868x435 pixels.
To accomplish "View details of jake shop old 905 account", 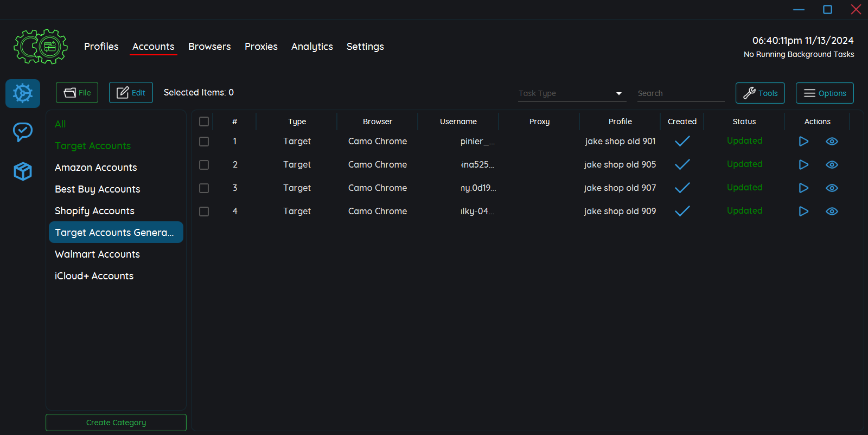I will coord(832,165).
